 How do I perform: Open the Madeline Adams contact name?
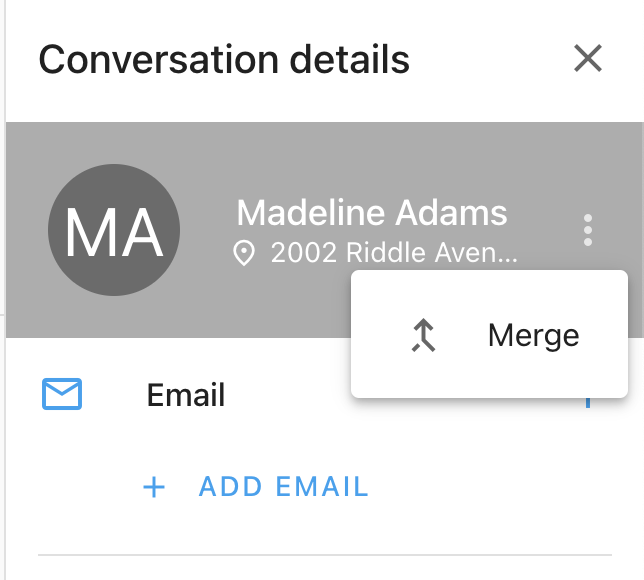tap(372, 213)
